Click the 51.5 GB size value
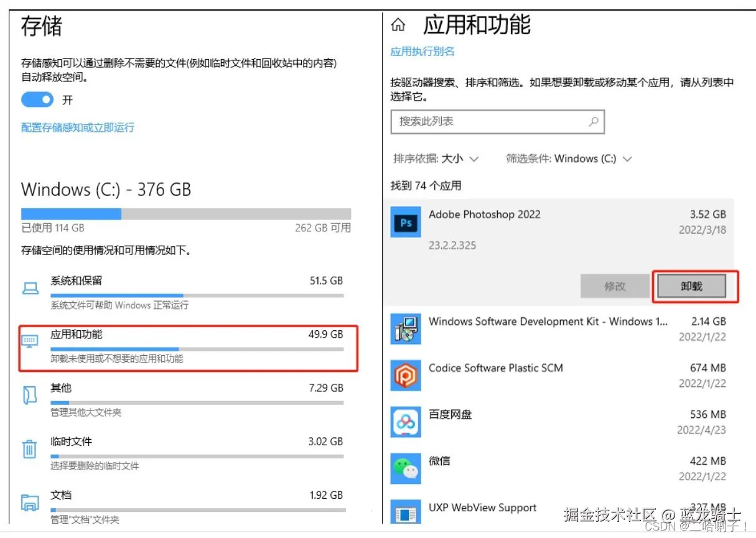 [327, 281]
